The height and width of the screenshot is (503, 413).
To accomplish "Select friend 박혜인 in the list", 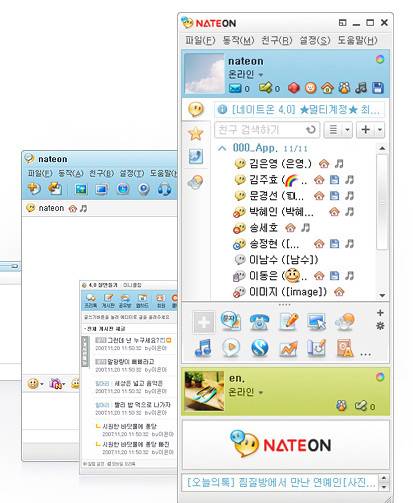I will click(273, 212).
